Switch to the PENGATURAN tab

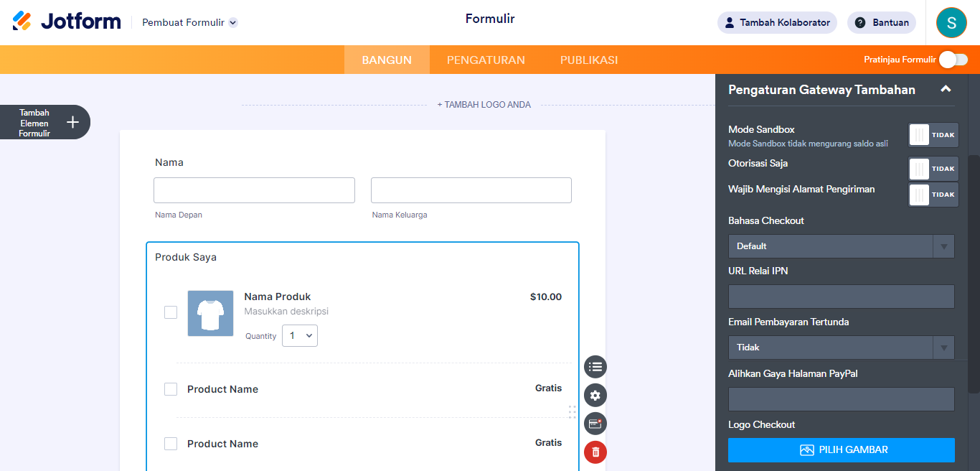[486, 60]
